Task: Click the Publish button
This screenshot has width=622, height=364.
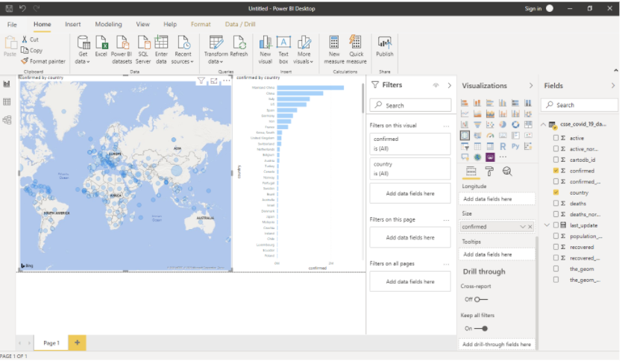Action: [384, 46]
